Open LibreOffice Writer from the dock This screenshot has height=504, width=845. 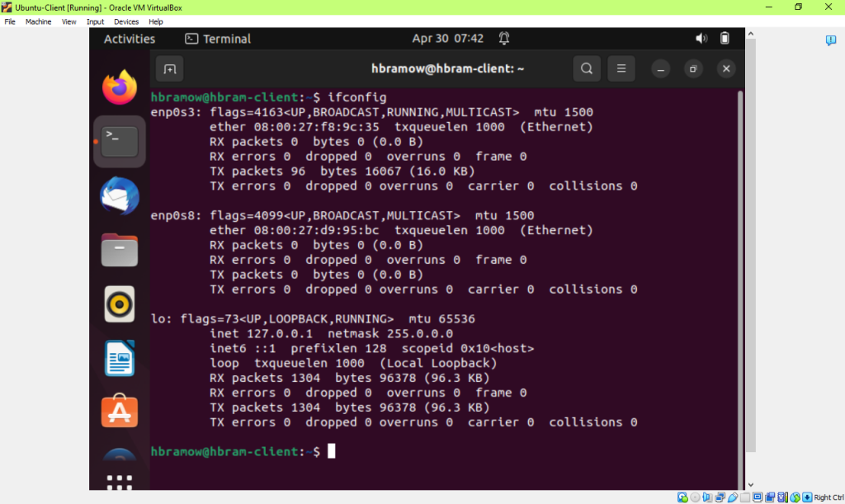click(120, 358)
